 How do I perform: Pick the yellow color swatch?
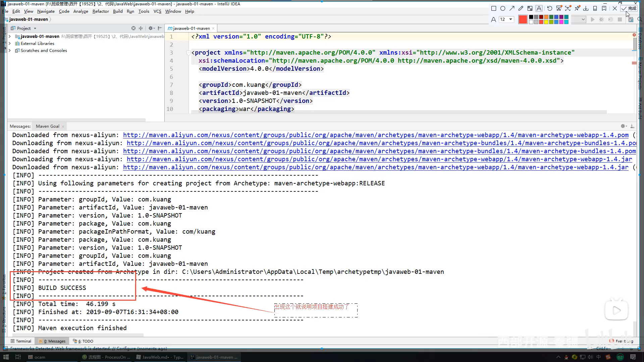(546, 22)
